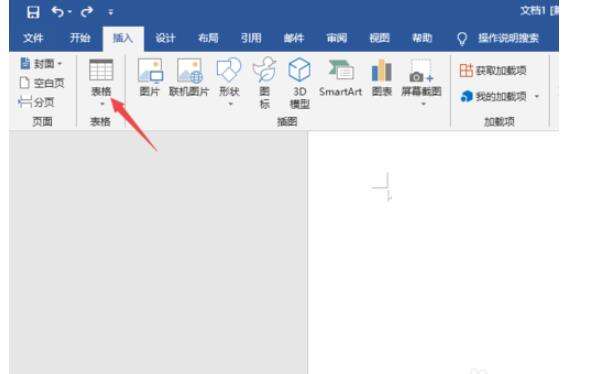Screen dimensions: 592x374
Task: Undo the last action
Action: [58, 12]
